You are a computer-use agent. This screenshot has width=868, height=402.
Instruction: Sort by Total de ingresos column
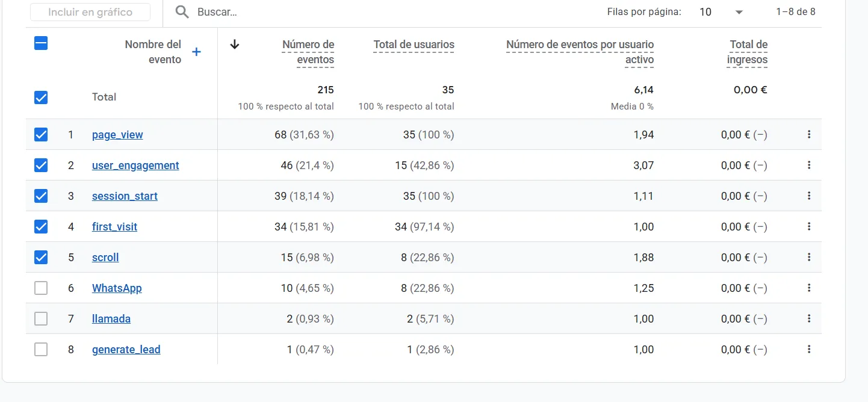pyautogui.click(x=747, y=52)
